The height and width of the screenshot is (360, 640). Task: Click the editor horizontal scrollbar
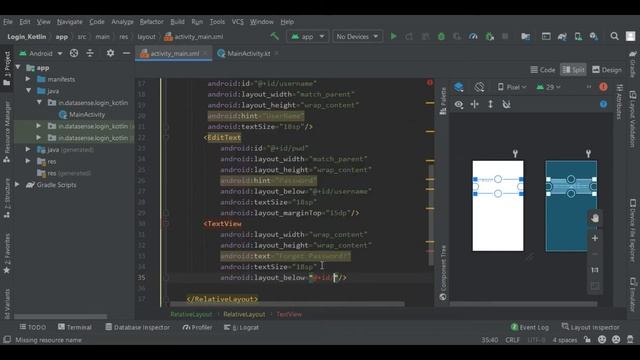287,304
